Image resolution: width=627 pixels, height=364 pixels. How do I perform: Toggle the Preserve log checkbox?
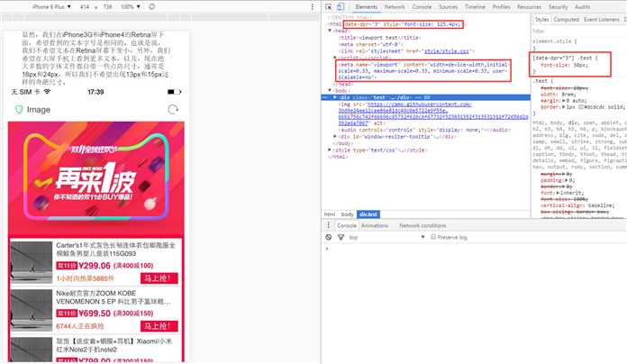[433, 237]
